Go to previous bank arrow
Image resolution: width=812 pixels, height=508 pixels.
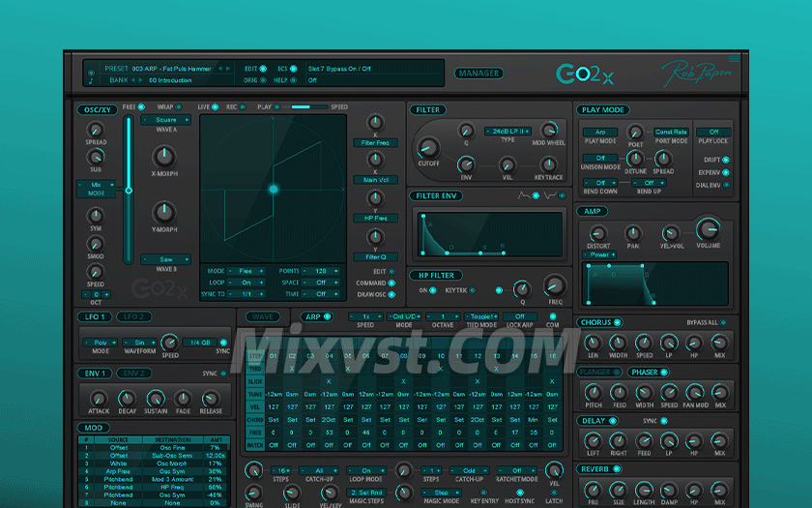click(133, 80)
